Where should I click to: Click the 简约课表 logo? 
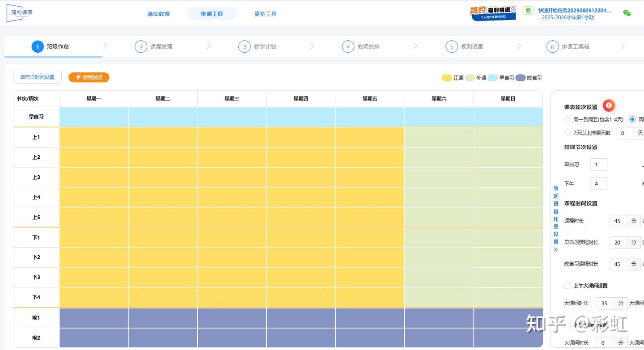(x=20, y=13)
